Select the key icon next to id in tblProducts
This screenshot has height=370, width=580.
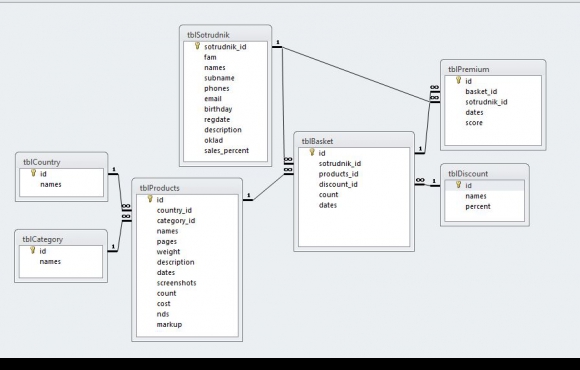[x=150, y=199]
